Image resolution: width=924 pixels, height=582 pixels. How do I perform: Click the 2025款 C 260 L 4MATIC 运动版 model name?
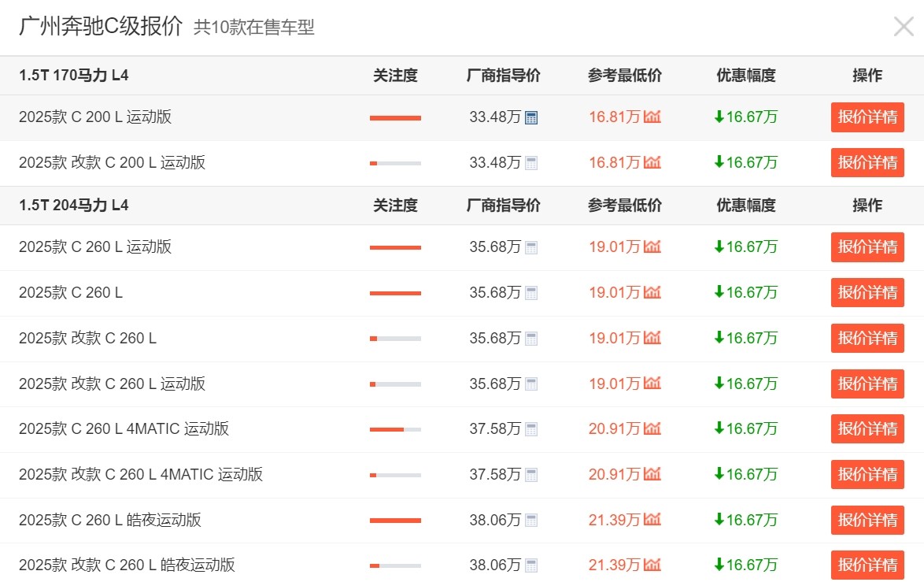(124, 428)
